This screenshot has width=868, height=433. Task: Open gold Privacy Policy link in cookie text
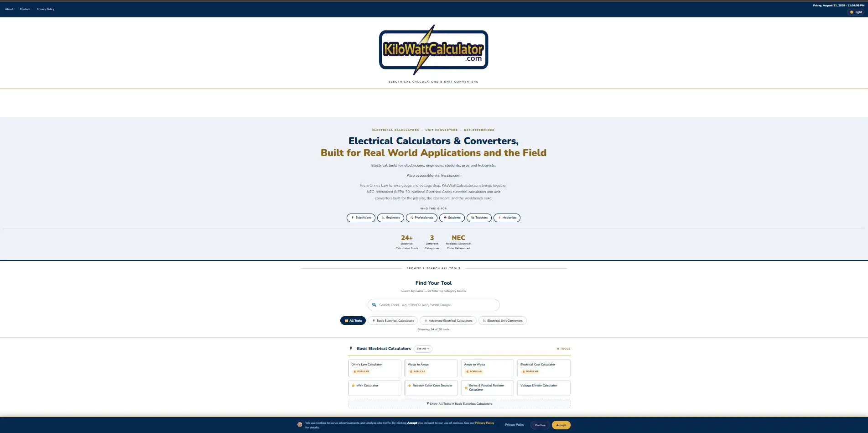coord(484,423)
